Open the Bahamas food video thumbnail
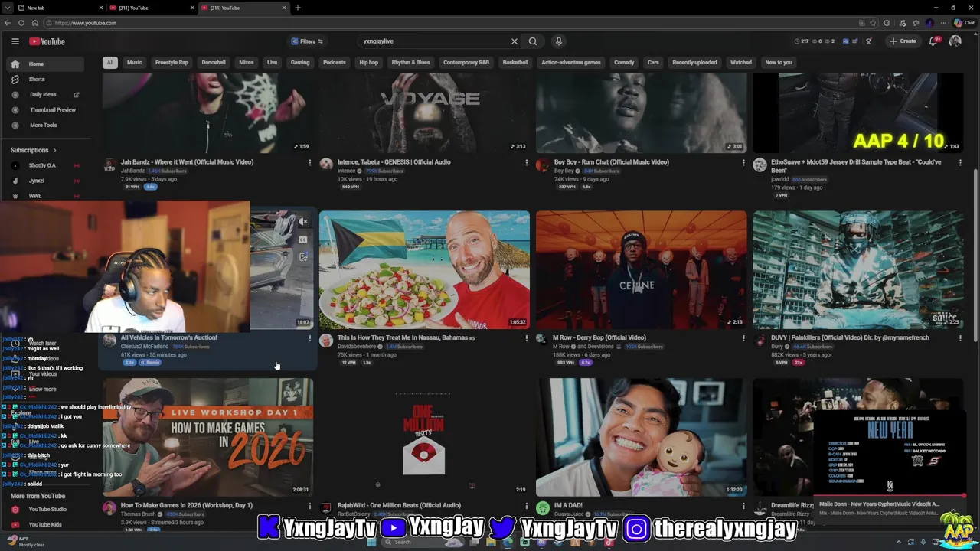 click(424, 269)
